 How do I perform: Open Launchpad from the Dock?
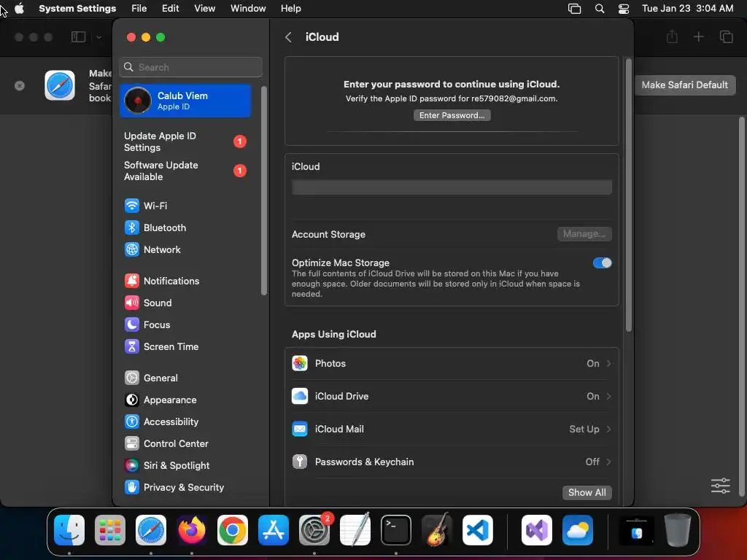pyautogui.click(x=110, y=530)
